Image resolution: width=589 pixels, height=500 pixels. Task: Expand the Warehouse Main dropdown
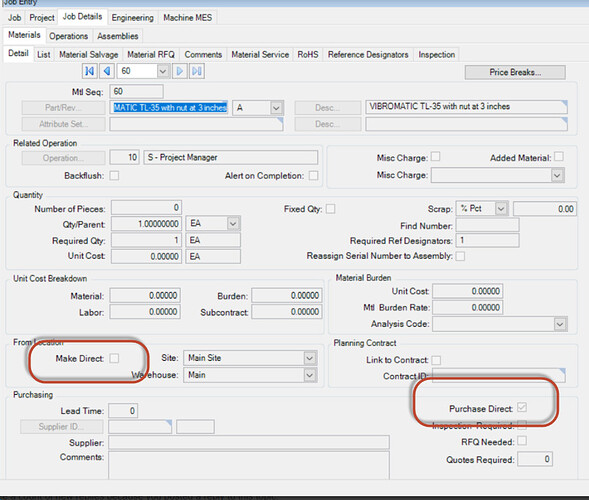click(x=310, y=375)
